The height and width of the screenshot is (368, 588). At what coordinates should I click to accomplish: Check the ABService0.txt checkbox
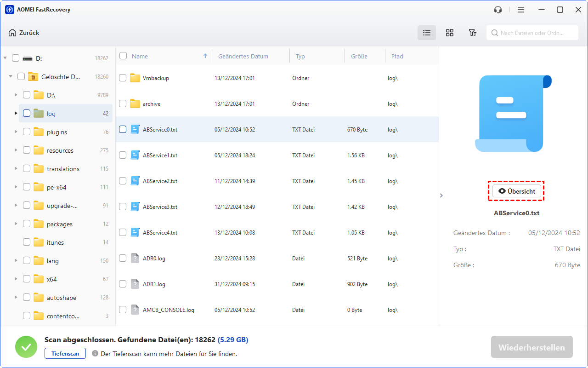123,130
